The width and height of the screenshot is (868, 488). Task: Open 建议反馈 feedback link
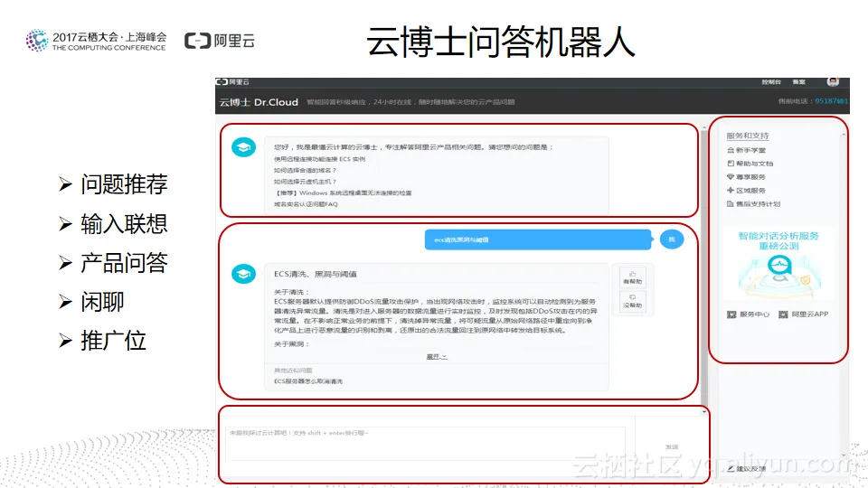point(751,469)
